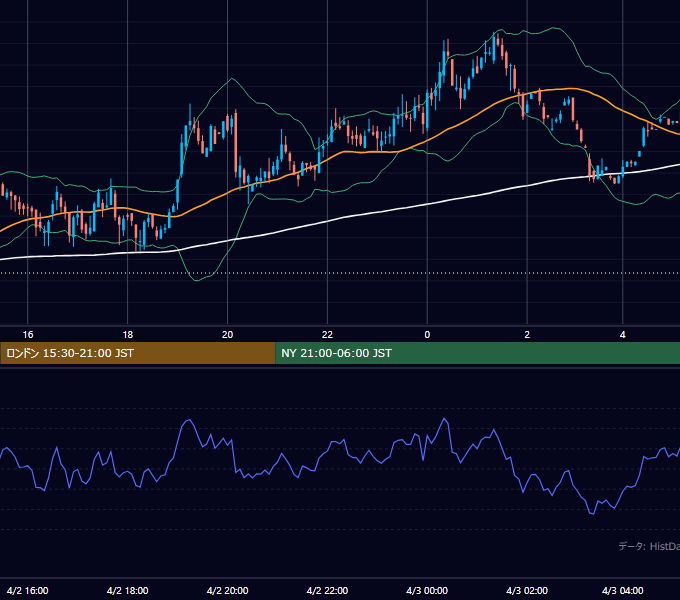
Task: Click the '22' hour label on price chart axis
Action: click(327, 335)
